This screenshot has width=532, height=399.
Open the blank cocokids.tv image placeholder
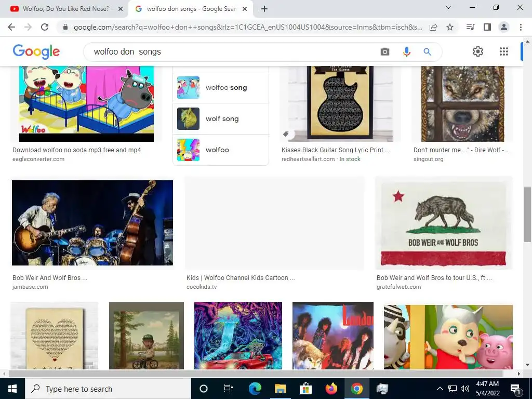click(274, 223)
